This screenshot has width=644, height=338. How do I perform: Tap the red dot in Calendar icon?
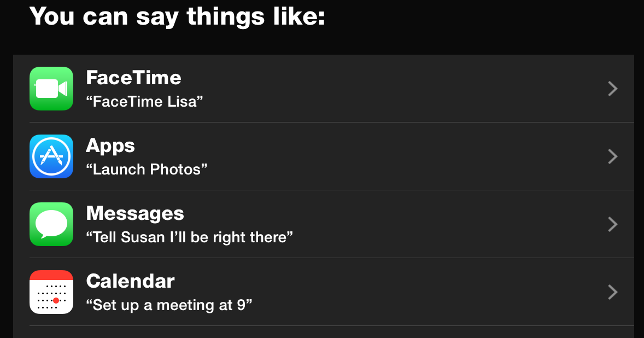click(56, 301)
